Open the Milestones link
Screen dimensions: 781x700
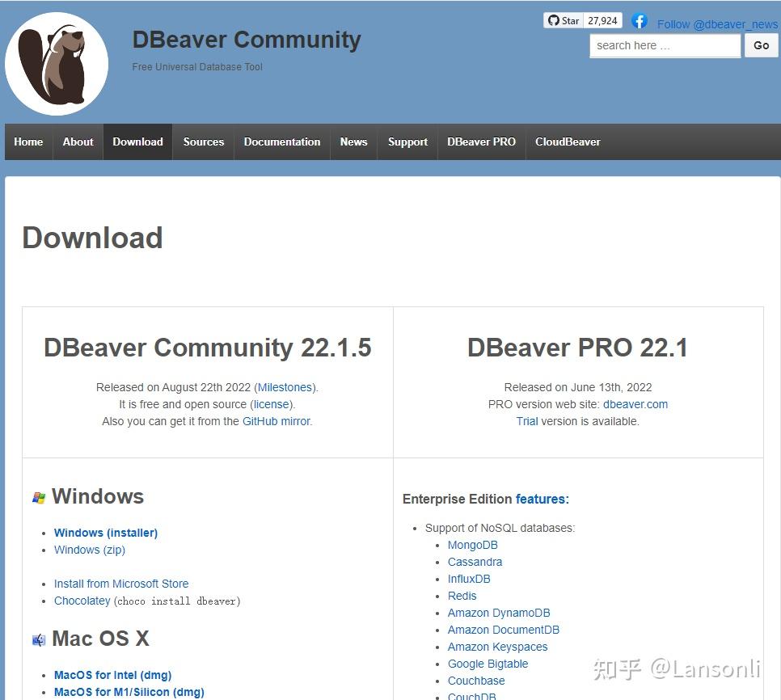pos(285,387)
